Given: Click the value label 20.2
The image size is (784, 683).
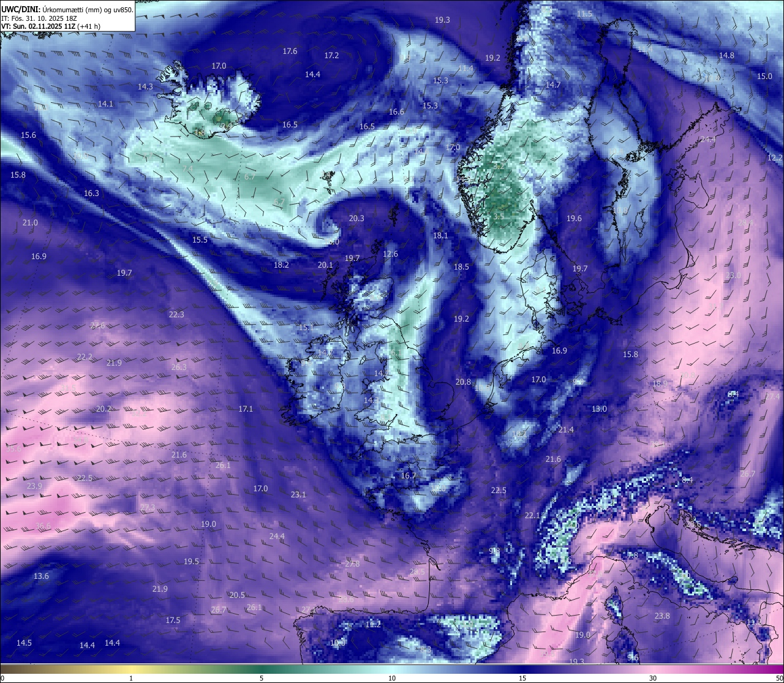Looking at the screenshot, I should coord(104,409).
